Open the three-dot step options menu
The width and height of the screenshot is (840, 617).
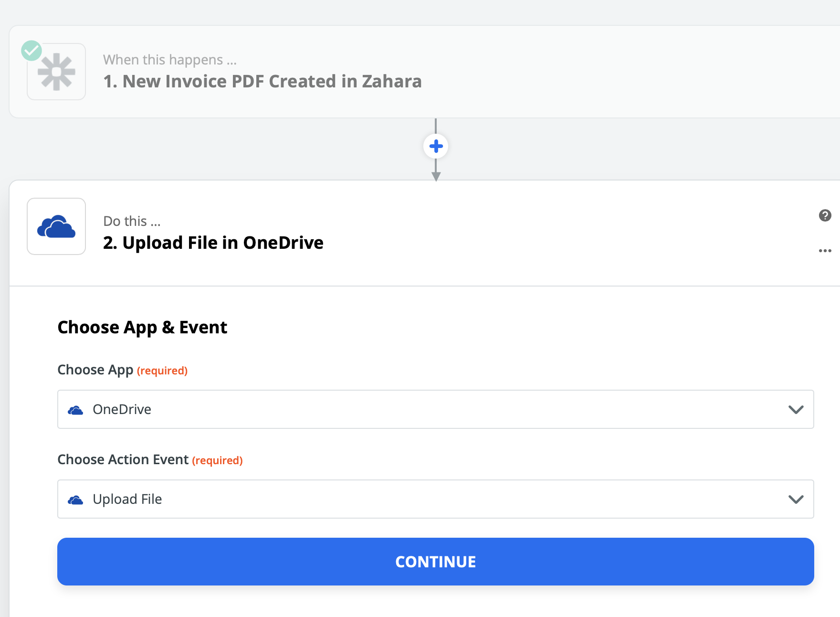pos(825,251)
